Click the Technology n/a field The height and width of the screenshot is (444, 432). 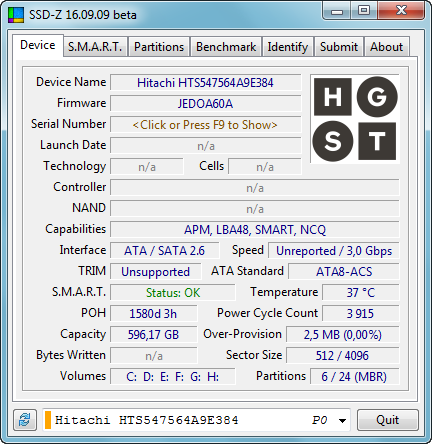pyautogui.click(x=147, y=167)
